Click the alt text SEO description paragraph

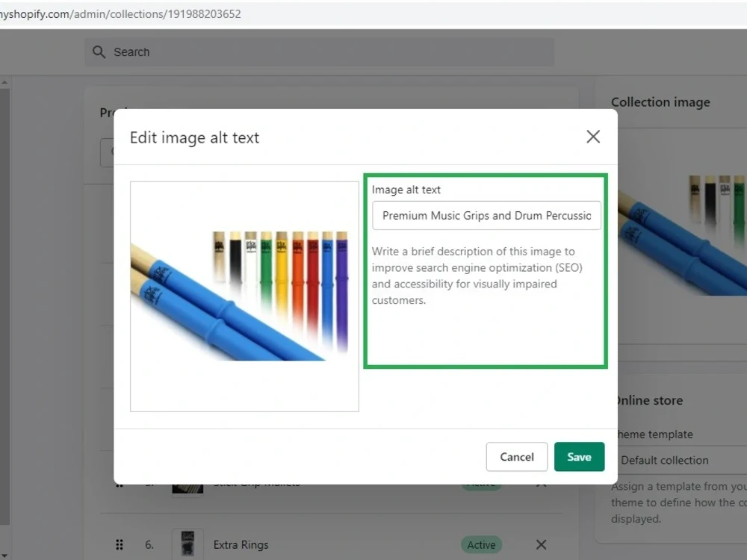(477, 276)
